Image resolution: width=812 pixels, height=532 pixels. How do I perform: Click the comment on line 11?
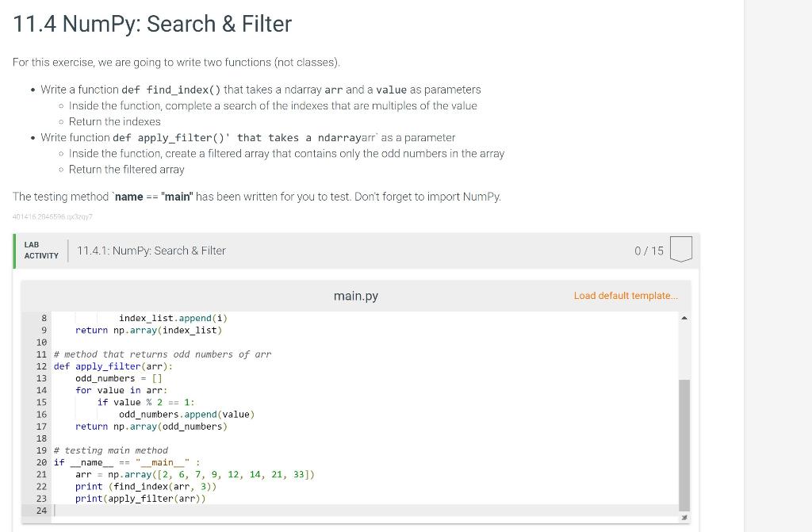(162, 354)
